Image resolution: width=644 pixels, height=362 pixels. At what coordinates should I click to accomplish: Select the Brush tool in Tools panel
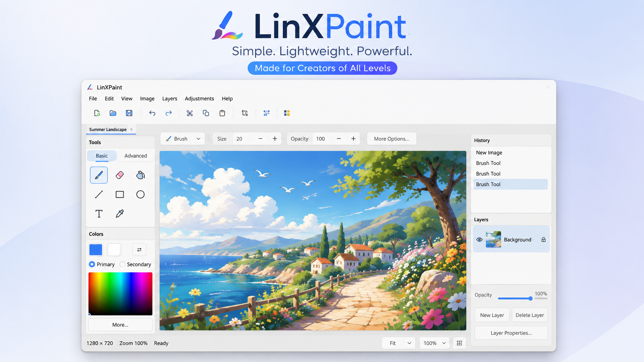pyautogui.click(x=99, y=175)
